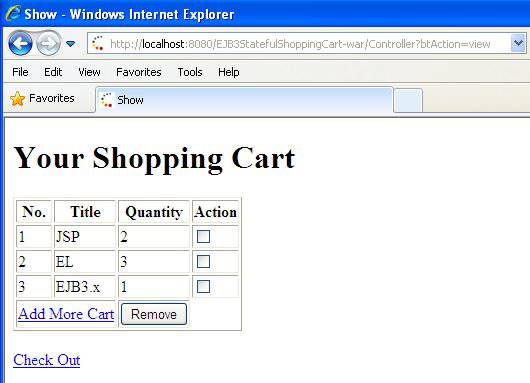Click the Internet Explorer logo icon
The height and width of the screenshot is (383, 530).
click(x=13, y=14)
